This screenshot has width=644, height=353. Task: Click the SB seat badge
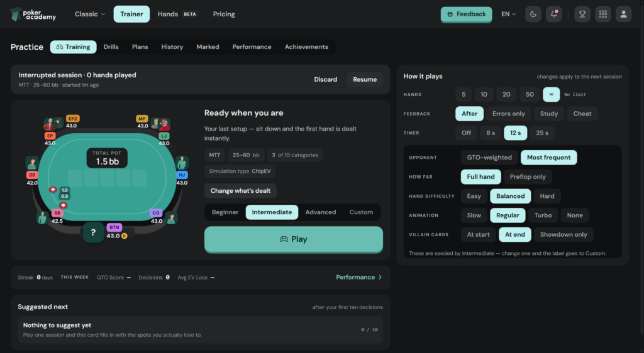(57, 213)
